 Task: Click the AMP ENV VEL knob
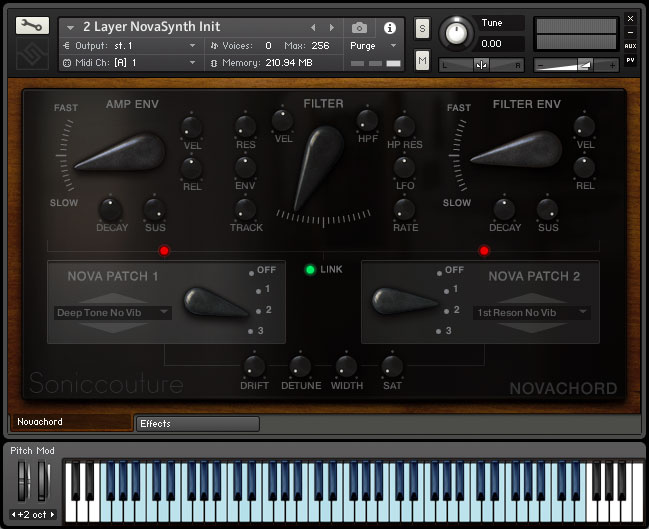coord(192,127)
